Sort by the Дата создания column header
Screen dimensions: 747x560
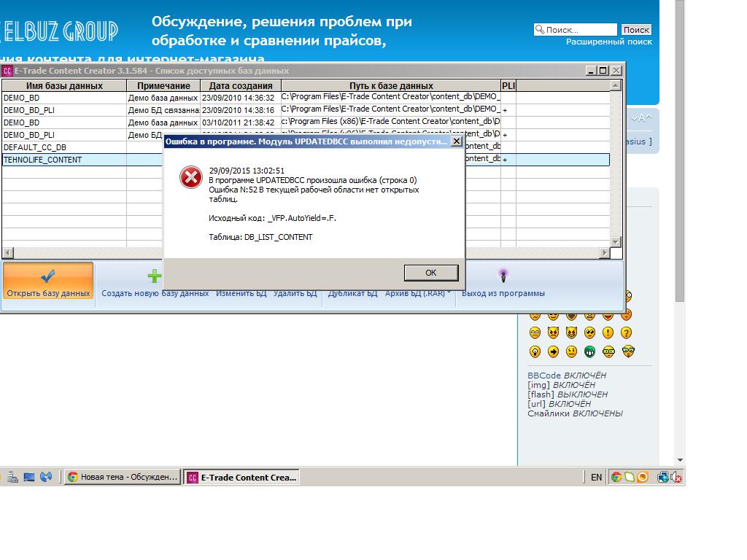click(241, 86)
